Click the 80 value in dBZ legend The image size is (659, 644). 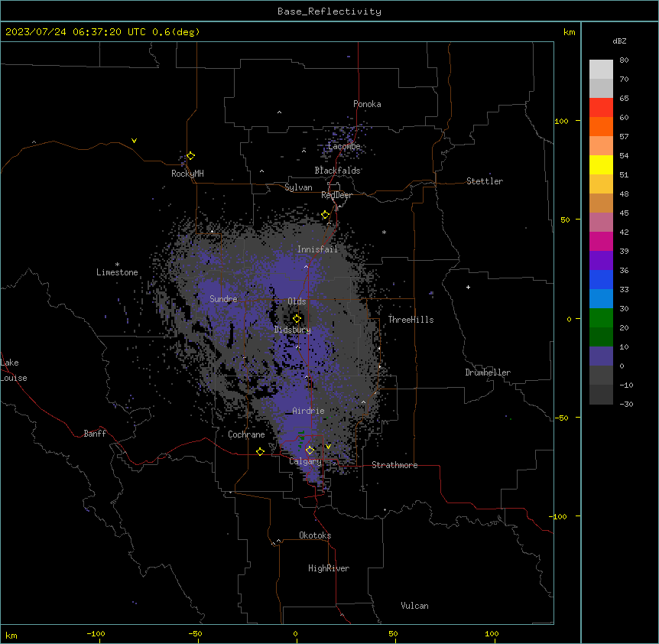(624, 60)
